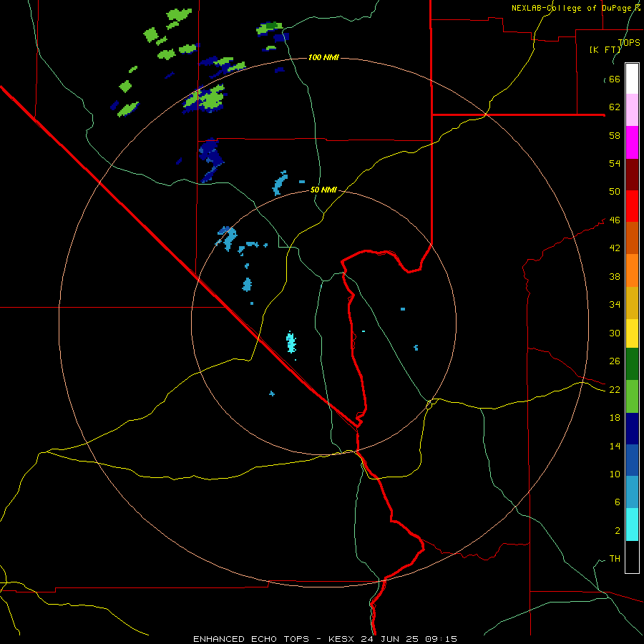
Task: Click the dark red (maroon) legend swatch
Action: coord(632,174)
